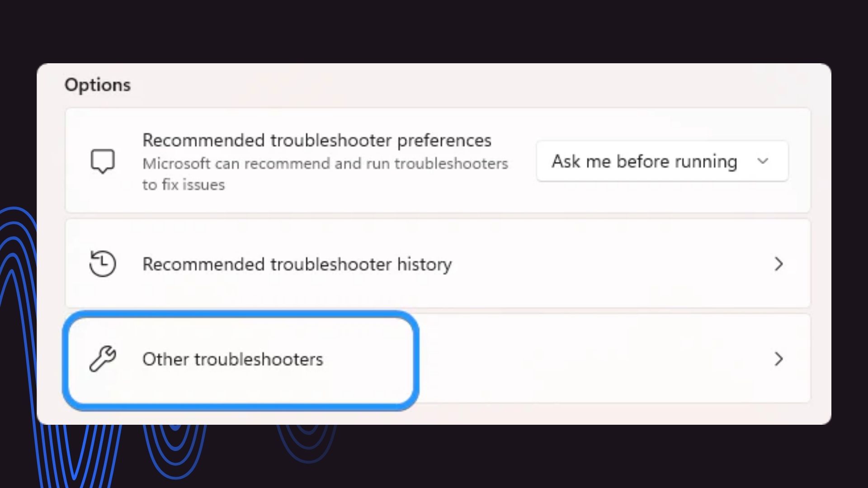This screenshot has width=868, height=488.
Task: Open Recommended troubleshooter history
Action: 438,263
